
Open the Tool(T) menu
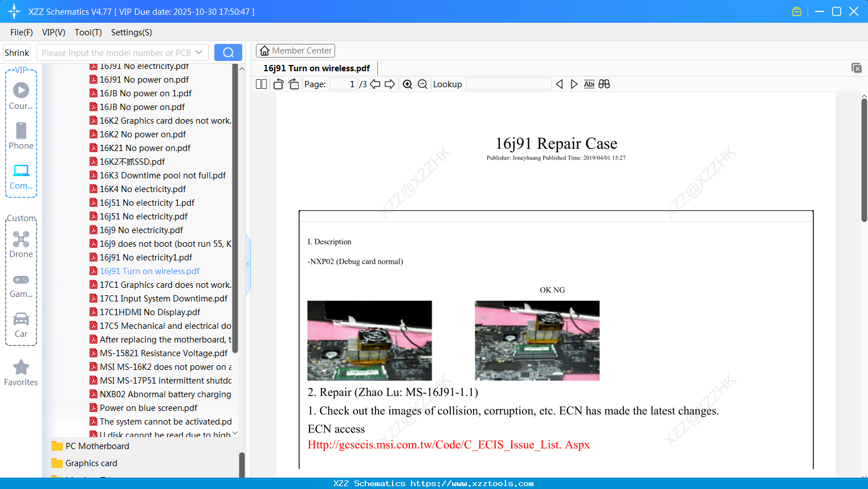(x=88, y=32)
